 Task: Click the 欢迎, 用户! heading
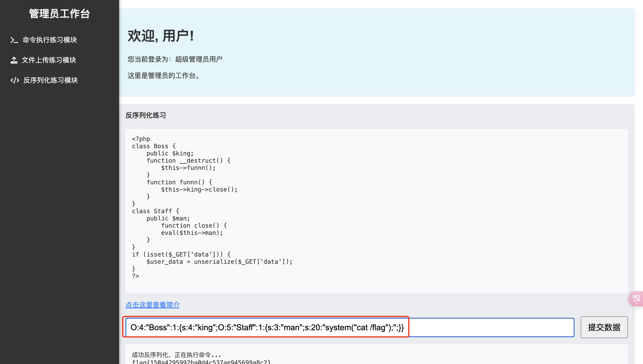pos(161,36)
